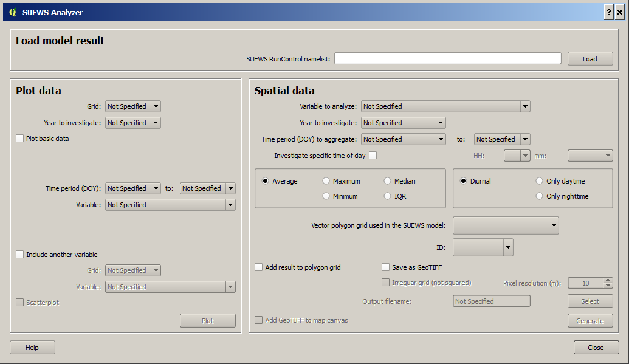Screen dimensions: 629x364
Task: Enable Investigate specific time of day
Action: click(x=373, y=156)
